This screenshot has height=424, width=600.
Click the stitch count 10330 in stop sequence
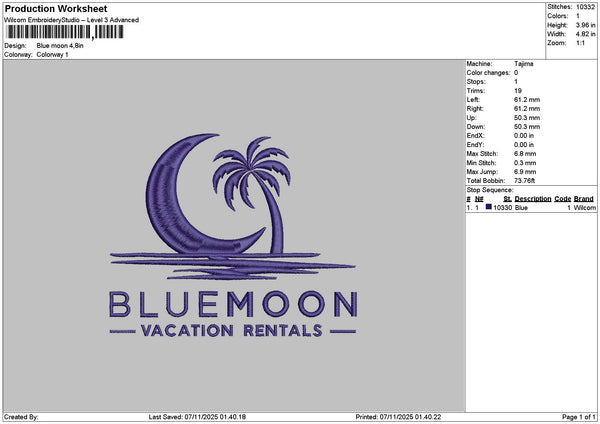coord(502,207)
